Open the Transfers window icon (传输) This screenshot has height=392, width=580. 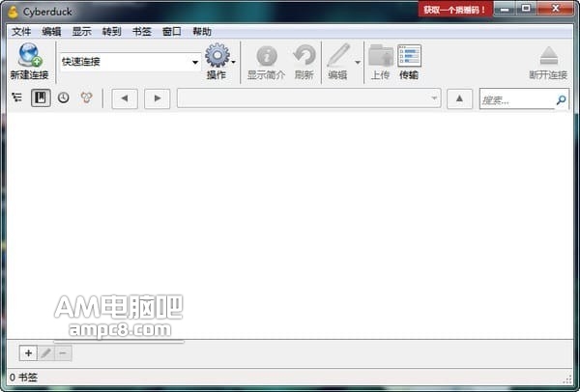pyautogui.click(x=409, y=56)
